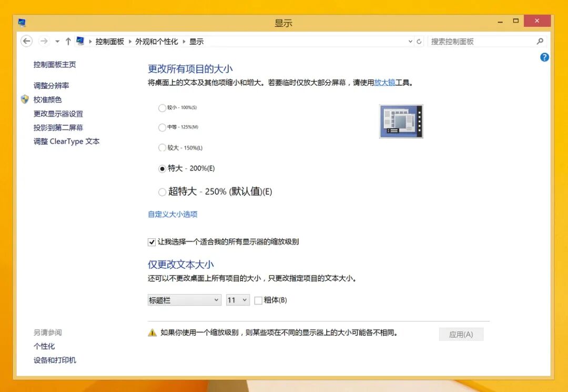This screenshot has height=392, width=568.
Task: Open the recent locations dropdown arrow
Action: click(57, 42)
